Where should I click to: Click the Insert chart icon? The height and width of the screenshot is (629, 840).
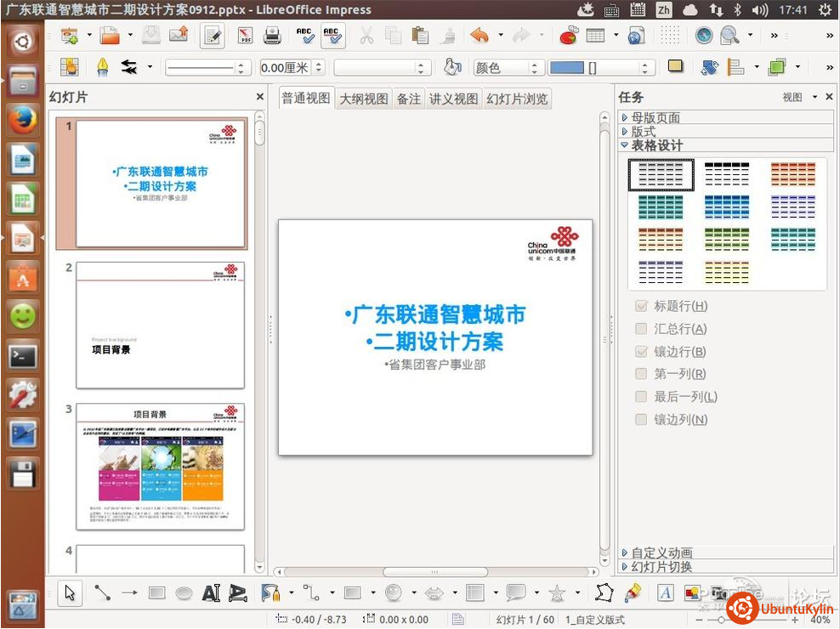point(569,36)
